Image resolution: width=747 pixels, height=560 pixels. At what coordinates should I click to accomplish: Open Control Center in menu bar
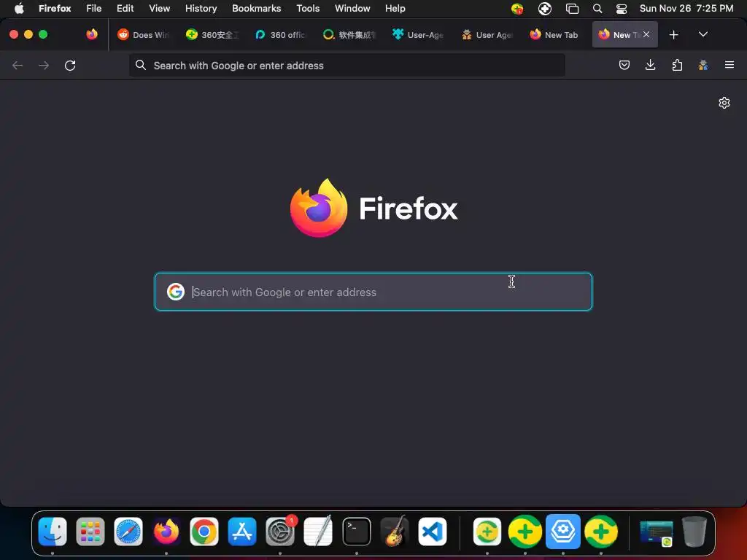(x=622, y=9)
